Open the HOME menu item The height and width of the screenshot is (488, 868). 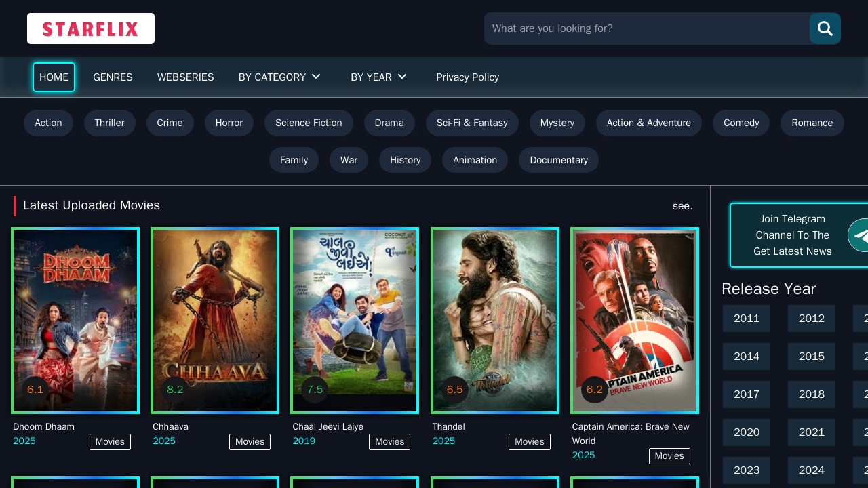pos(54,77)
